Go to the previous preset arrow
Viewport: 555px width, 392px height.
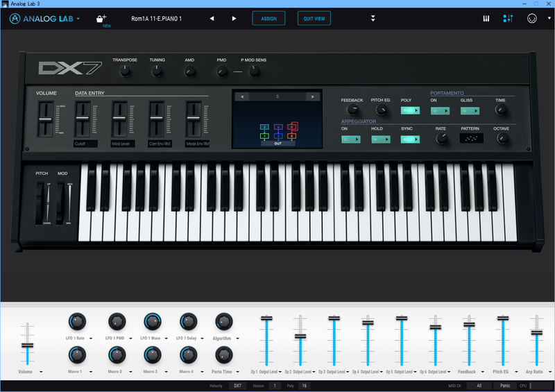click(x=212, y=19)
